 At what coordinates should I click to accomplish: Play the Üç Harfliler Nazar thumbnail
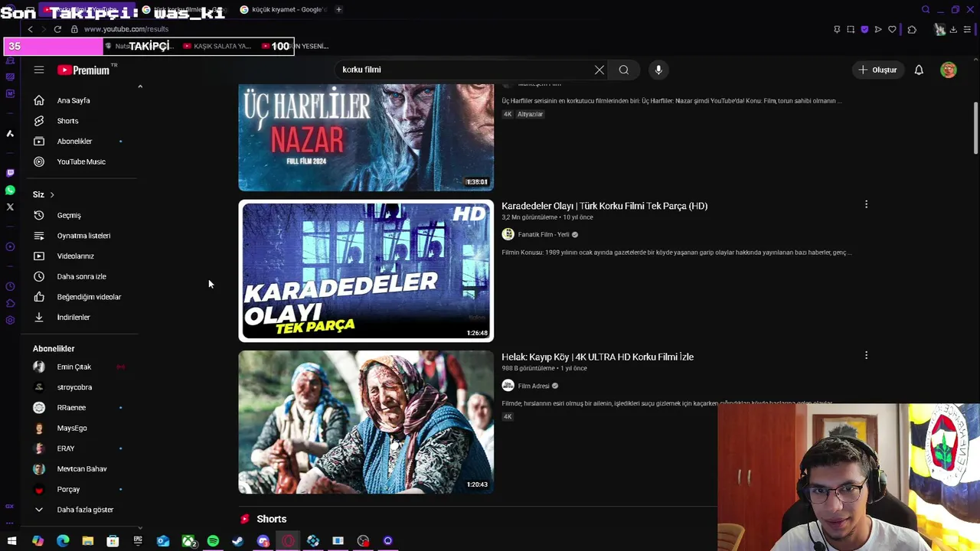tap(366, 138)
